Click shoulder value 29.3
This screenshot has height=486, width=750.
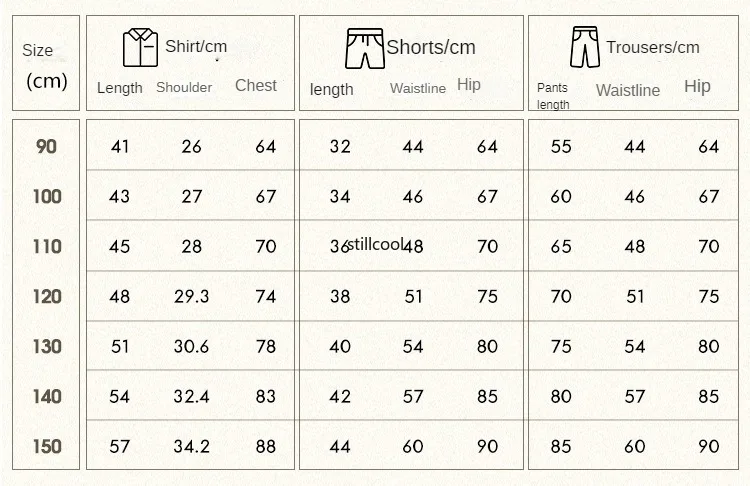point(191,297)
